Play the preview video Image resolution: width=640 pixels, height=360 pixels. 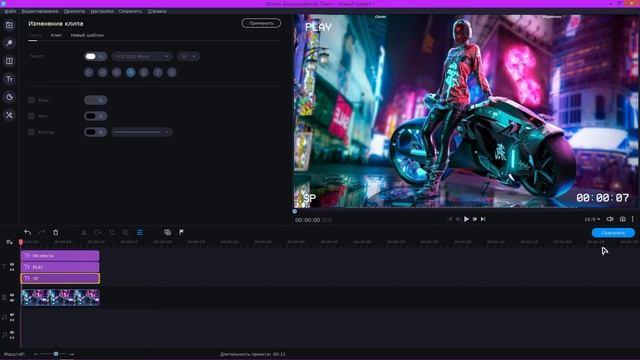point(466,219)
